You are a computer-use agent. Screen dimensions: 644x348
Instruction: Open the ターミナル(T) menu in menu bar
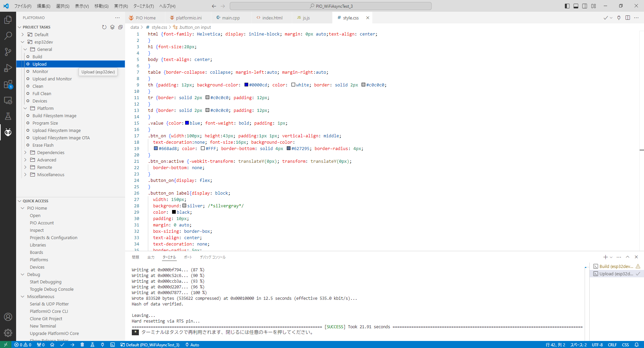coord(143,6)
